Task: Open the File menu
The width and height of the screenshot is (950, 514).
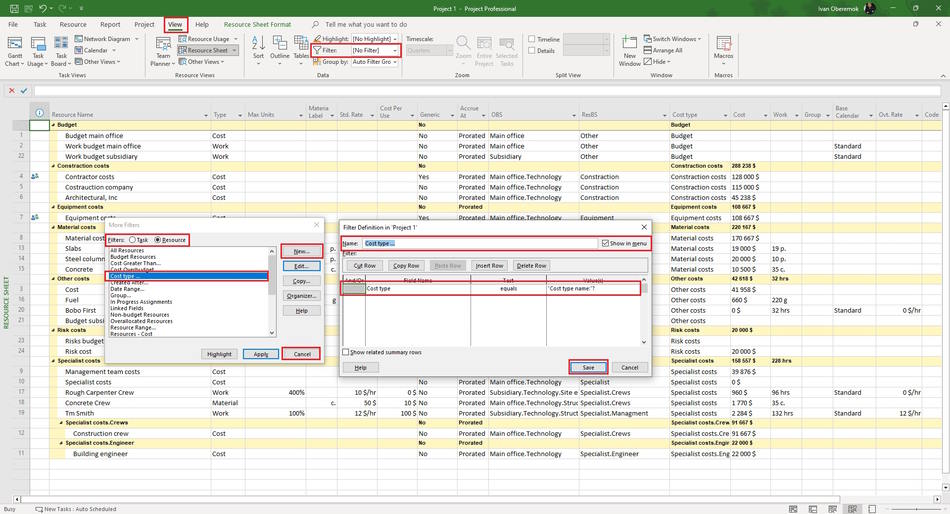Action: [x=13, y=24]
